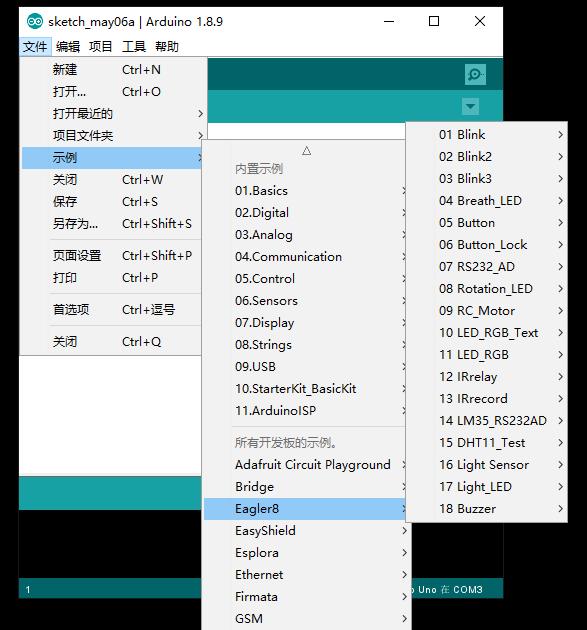Select the Eagler8 examples entry
This screenshot has width=587, height=630.
305,509
